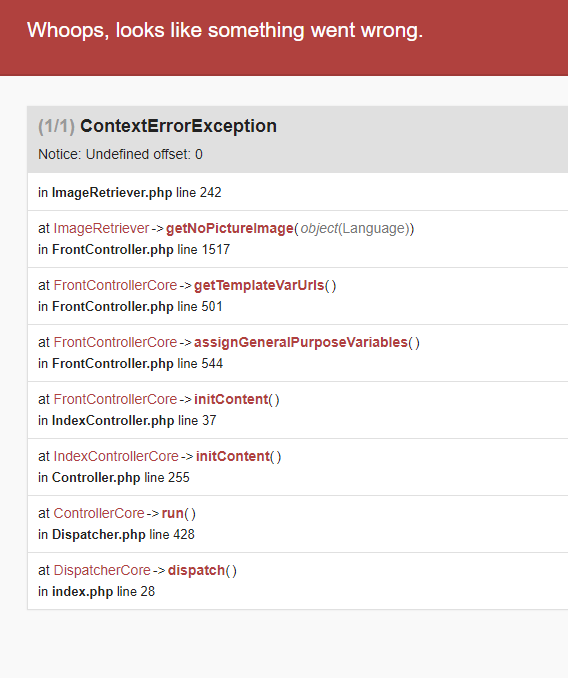Click the assignGeneralPurposeVariables method name

(x=301, y=342)
